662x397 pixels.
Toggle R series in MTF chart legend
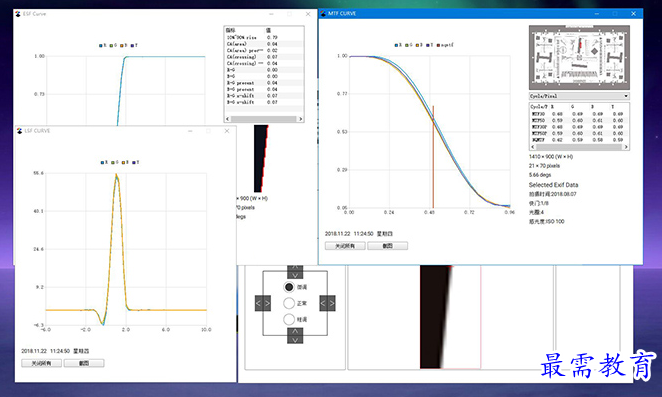coord(398,45)
